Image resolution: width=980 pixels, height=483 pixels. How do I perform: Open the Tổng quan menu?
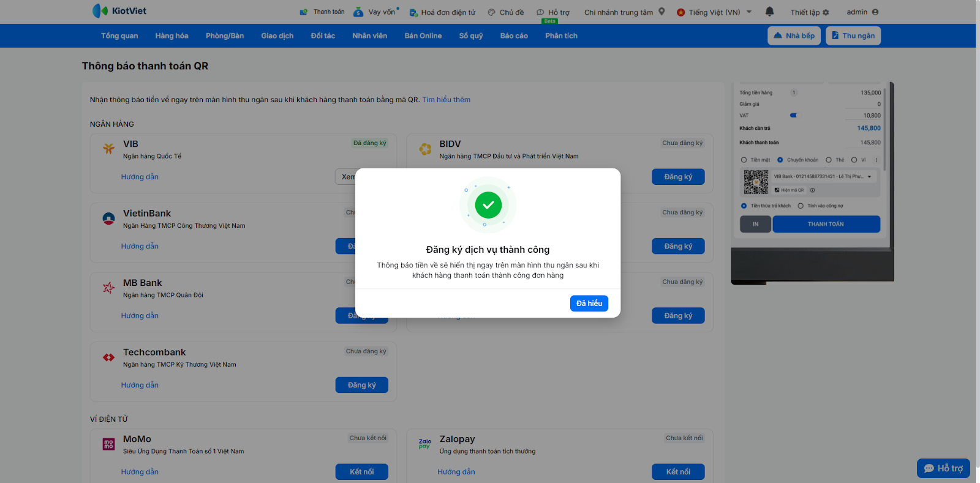point(119,36)
